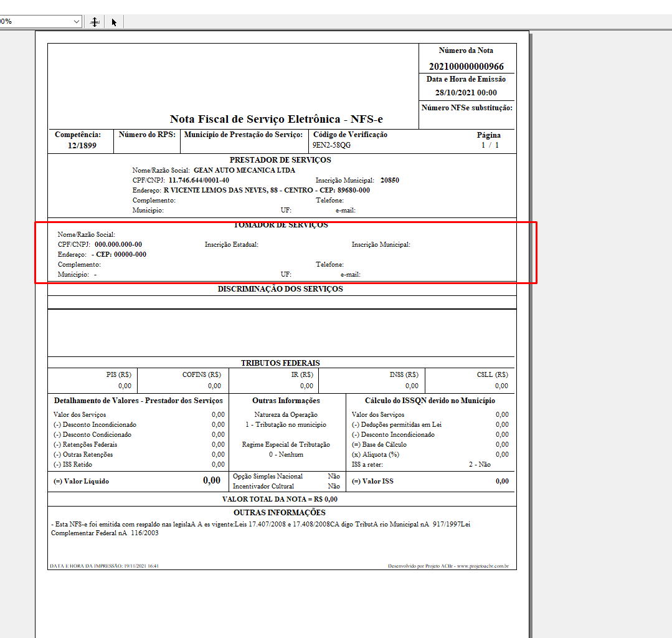Image resolution: width=672 pixels, height=638 pixels.
Task: Click the Inscrição Municipal value 20850
Action: pyautogui.click(x=390, y=180)
